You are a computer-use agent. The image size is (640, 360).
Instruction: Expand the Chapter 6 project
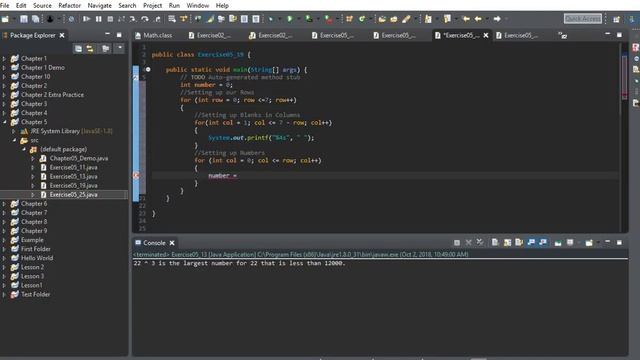(4, 204)
